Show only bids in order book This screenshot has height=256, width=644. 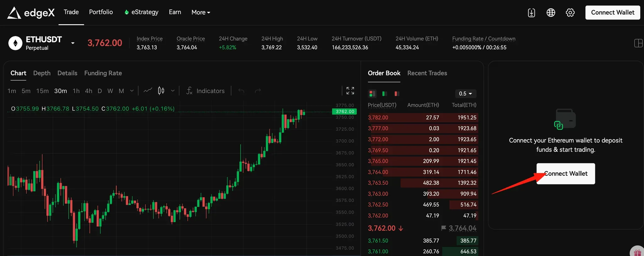[x=384, y=94]
